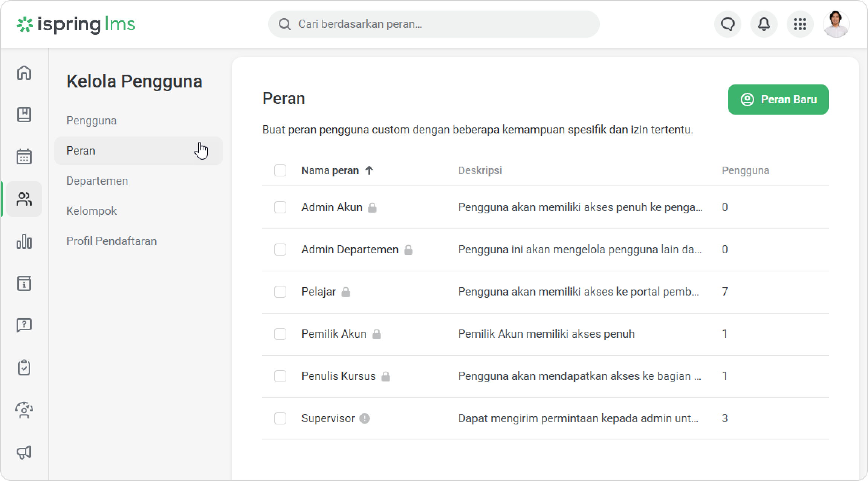Open the clipboard checklist icon in sidebar
The image size is (868, 481).
[x=24, y=368]
